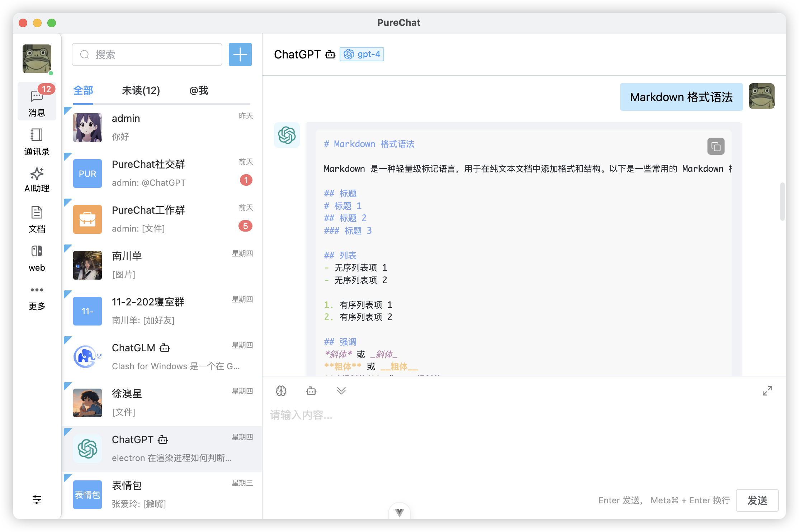The width and height of the screenshot is (799, 532).
Task: Click the robot icon beside ChatGPT title
Action: (330, 54)
